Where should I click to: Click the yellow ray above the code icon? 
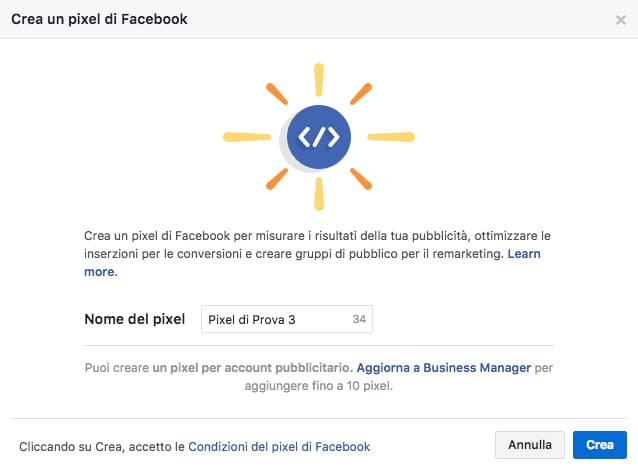click(x=319, y=80)
